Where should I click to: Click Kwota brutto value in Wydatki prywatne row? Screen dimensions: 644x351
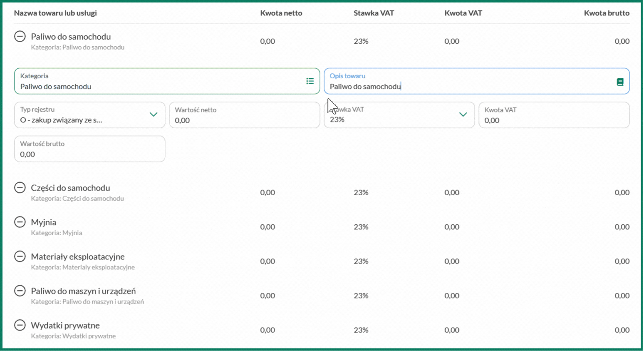622,330
